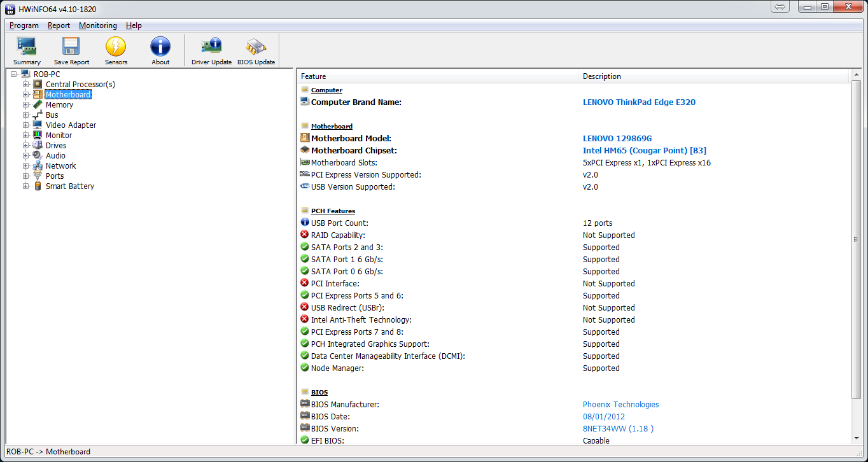The image size is (868, 462).
Task: Open the Sensors lightning icon
Action: (116, 47)
